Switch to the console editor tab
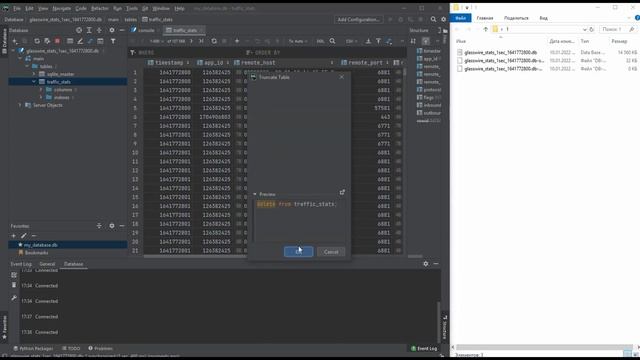Screen dimensions: 640x360 point(146,30)
